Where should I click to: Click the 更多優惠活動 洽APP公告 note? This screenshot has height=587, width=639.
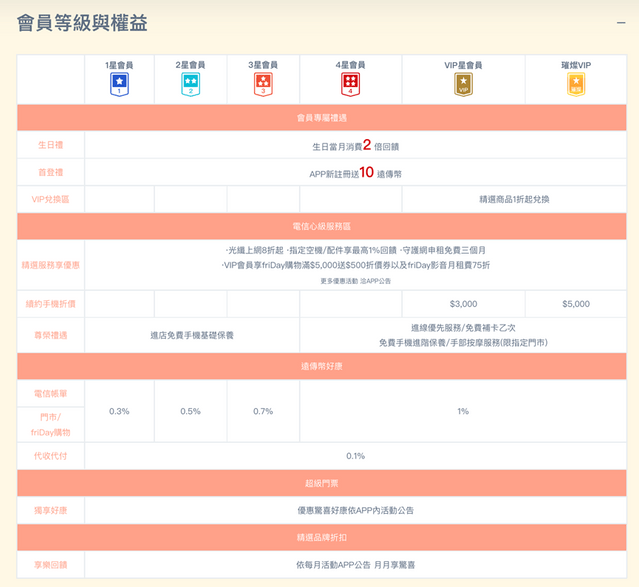[x=355, y=281]
